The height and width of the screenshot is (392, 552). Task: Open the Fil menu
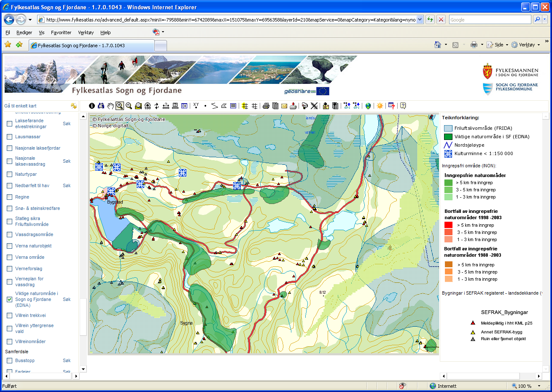pyautogui.click(x=8, y=32)
